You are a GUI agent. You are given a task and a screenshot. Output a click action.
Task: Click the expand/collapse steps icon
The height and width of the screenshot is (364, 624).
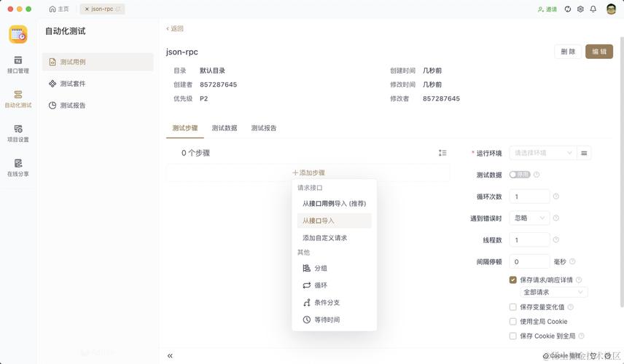(442, 153)
